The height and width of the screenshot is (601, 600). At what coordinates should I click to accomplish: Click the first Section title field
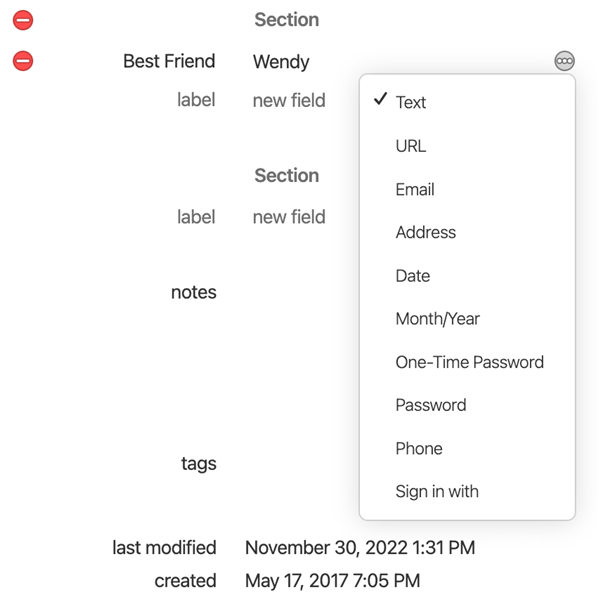point(286,20)
